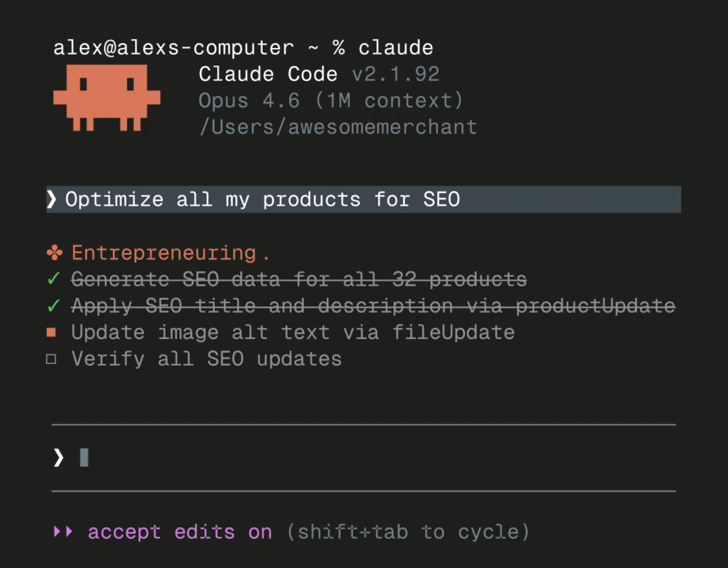Click the orange in-progress square for image alt text
Viewport: 728px width, 568px height.
pyautogui.click(x=51, y=332)
